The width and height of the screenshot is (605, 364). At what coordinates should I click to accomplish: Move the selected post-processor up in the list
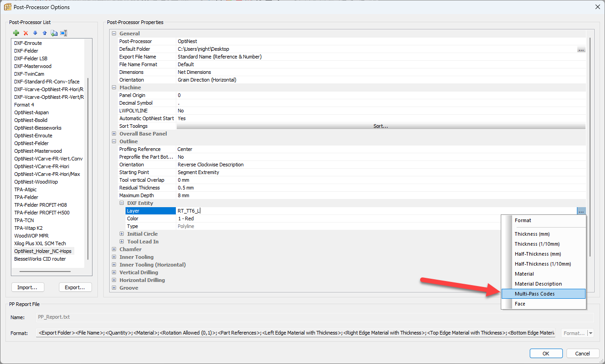[44, 33]
